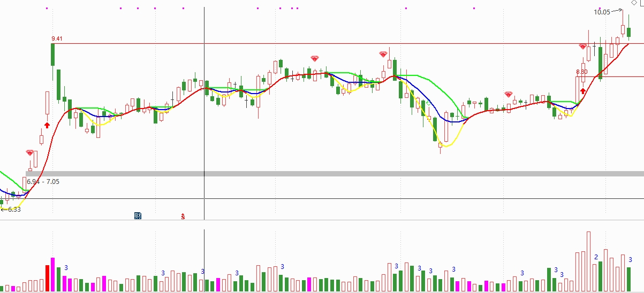Click the 6.94 - 7.05 range label

43,182
